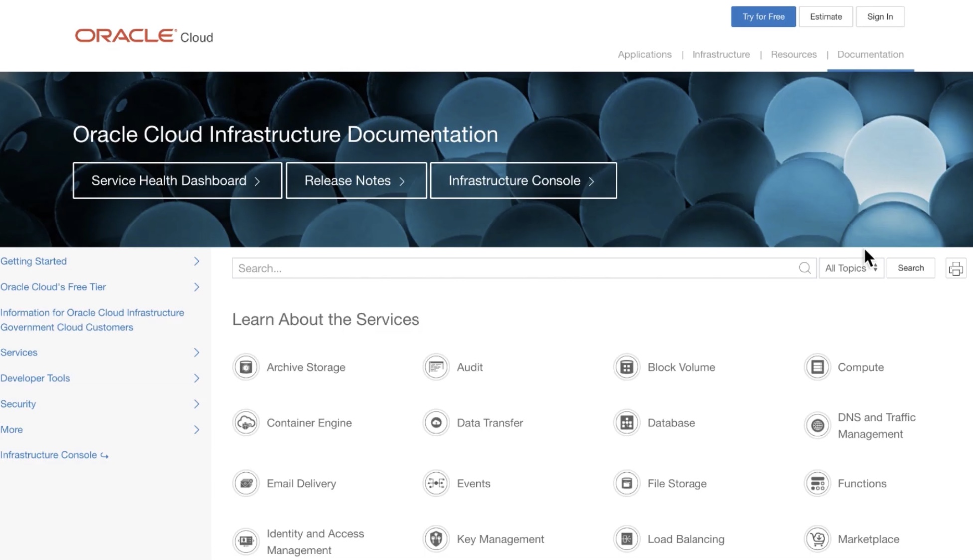The image size is (973, 560).
Task: Expand the Developer Tools chevron
Action: [x=196, y=378]
